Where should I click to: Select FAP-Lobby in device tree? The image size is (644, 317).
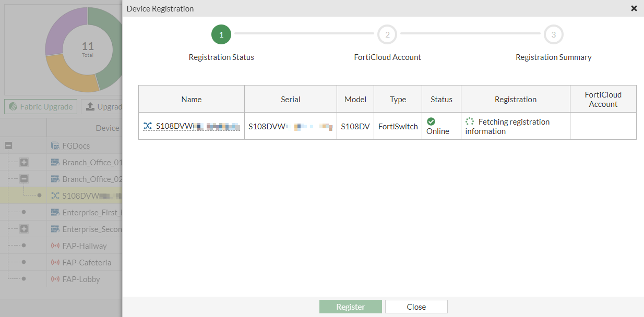61,279
